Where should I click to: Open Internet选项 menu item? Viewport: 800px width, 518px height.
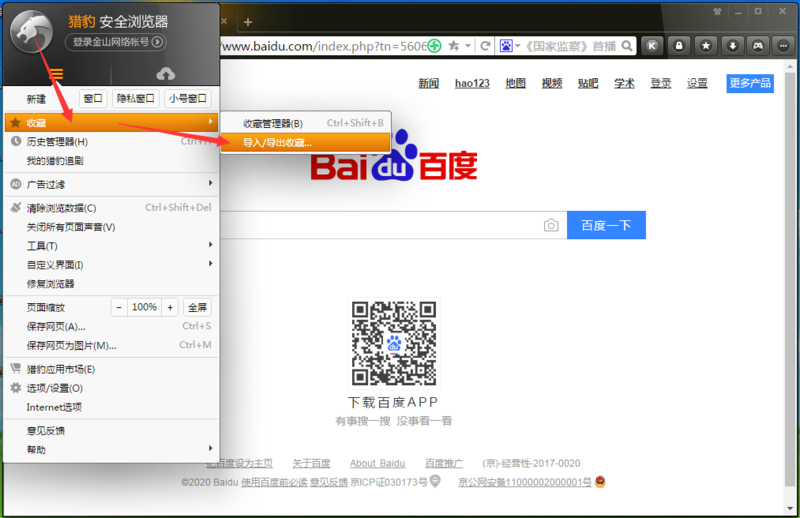(111, 407)
